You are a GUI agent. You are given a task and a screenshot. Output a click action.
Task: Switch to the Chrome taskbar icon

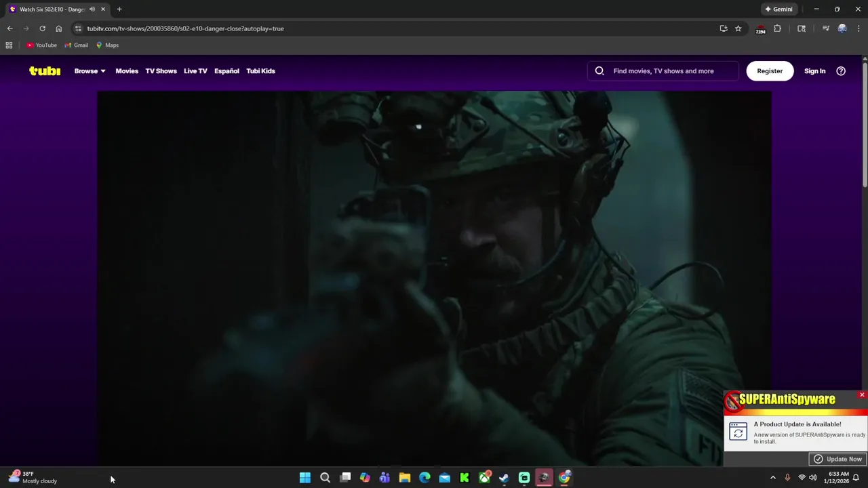click(564, 478)
